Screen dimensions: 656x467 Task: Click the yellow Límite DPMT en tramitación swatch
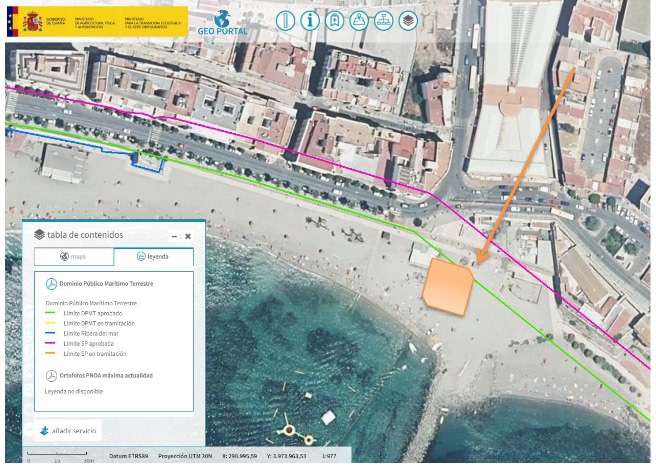pos(50,323)
